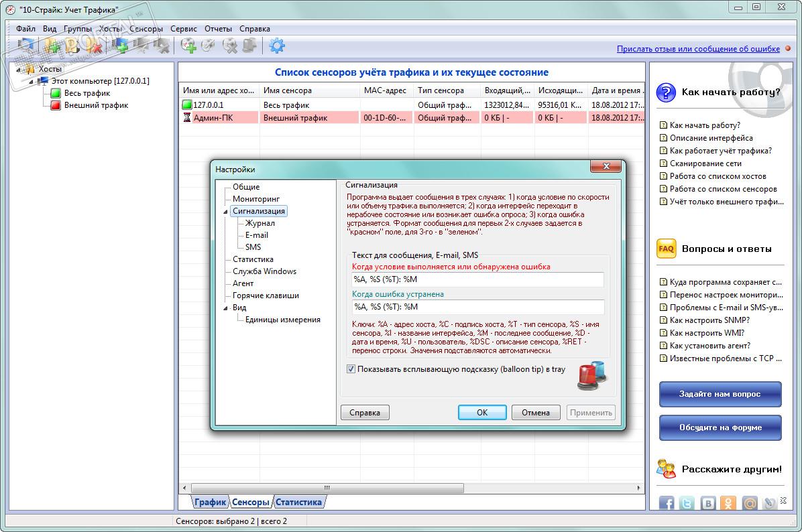
Task: Collapse the Сигнализация node in settings tree
Action: point(225,211)
